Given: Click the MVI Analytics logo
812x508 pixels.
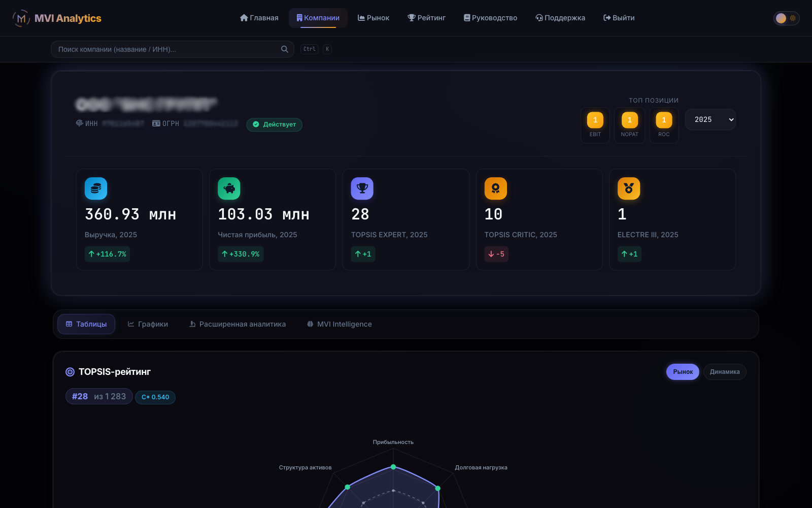Looking at the screenshot, I should 57,18.
